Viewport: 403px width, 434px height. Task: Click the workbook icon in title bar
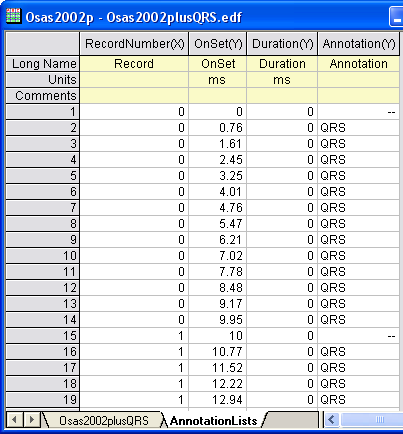13,16
